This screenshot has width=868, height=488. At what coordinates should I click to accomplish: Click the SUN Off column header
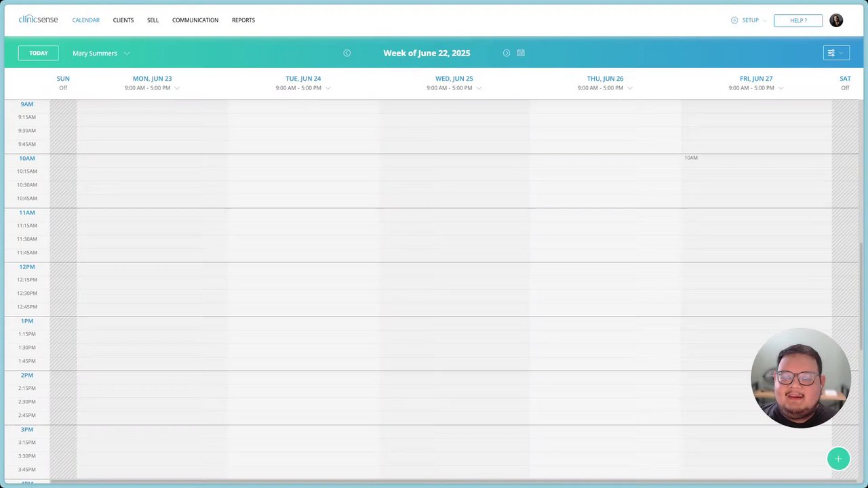(x=63, y=83)
